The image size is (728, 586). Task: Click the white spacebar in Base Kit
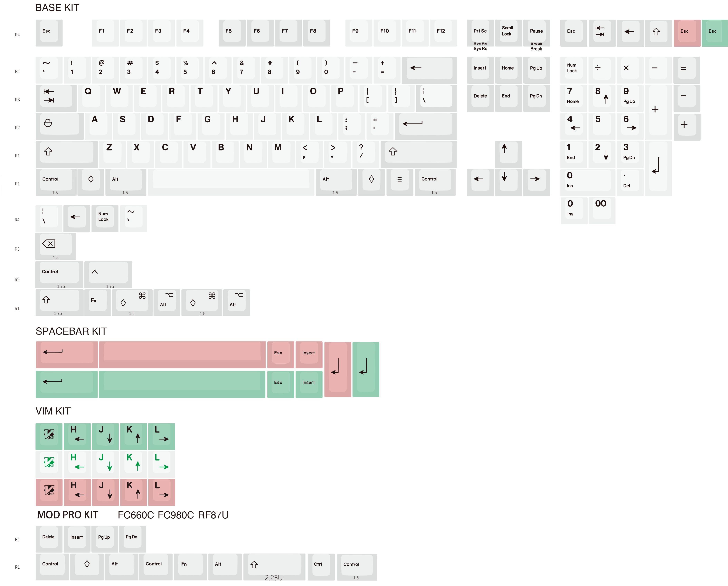tap(231, 182)
